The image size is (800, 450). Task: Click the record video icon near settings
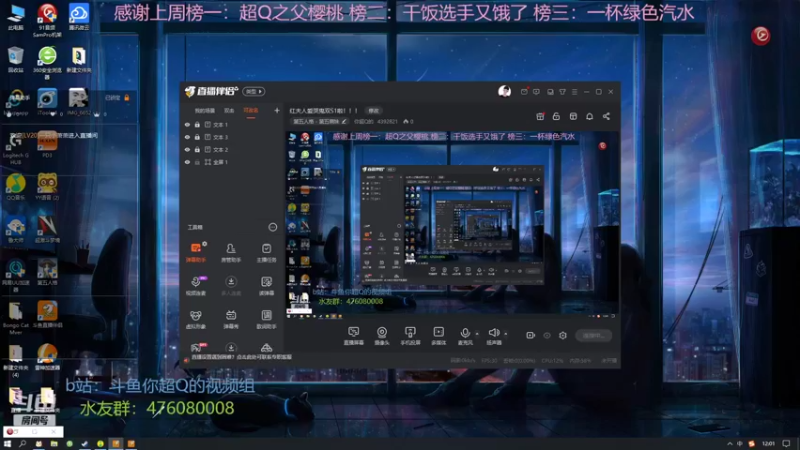(530, 335)
